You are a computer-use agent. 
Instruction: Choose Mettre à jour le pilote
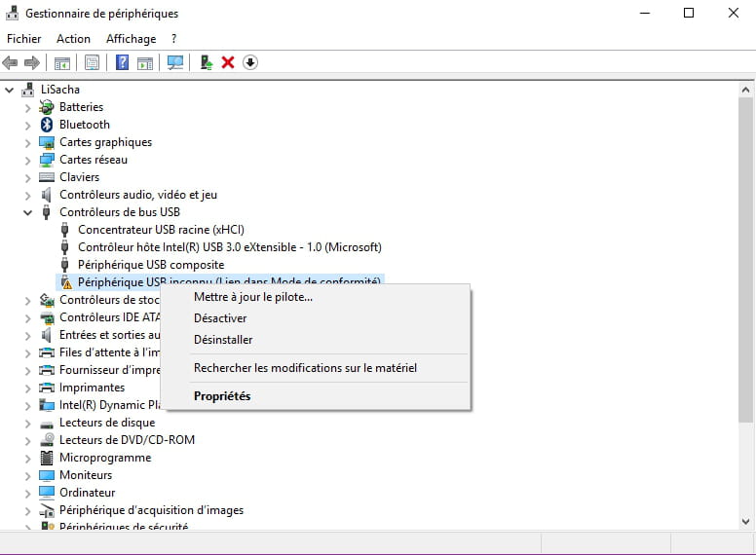click(253, 297)
